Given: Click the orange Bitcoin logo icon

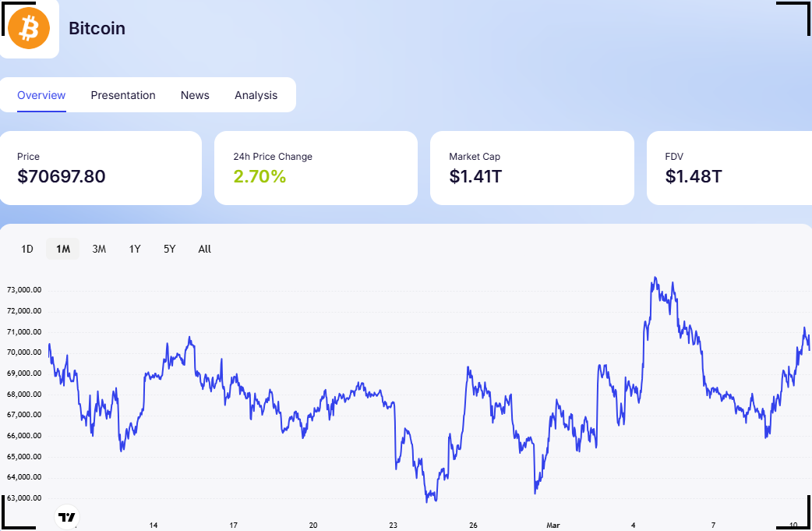Looking at the screenshot, I should point(29,28).
